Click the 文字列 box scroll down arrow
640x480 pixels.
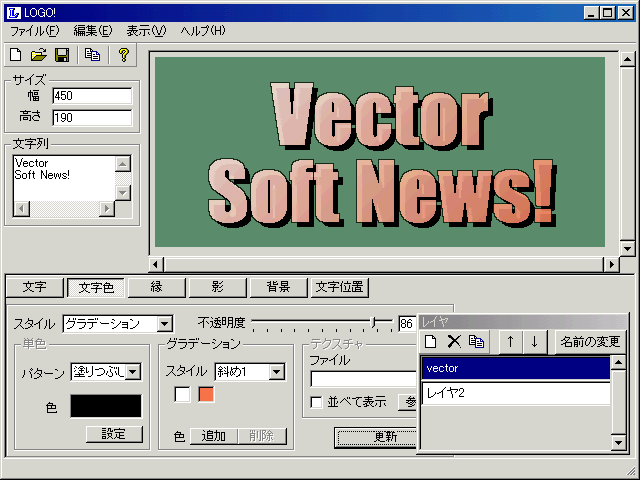123,192
